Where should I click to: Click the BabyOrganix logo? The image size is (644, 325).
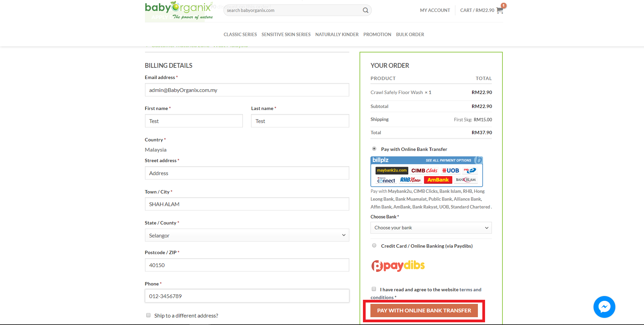point(179,10)
